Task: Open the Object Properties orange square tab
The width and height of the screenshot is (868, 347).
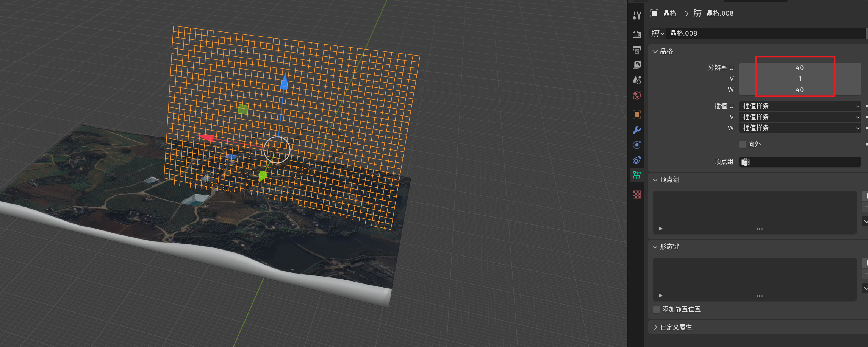Action: 637,114
